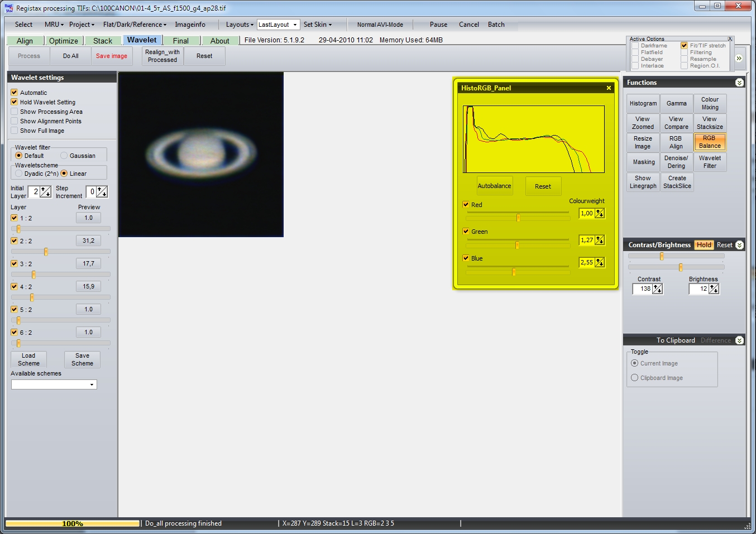Collapse the Functions panel chevron
This screenshot has width=756, height=534.
tap(739, 83)
